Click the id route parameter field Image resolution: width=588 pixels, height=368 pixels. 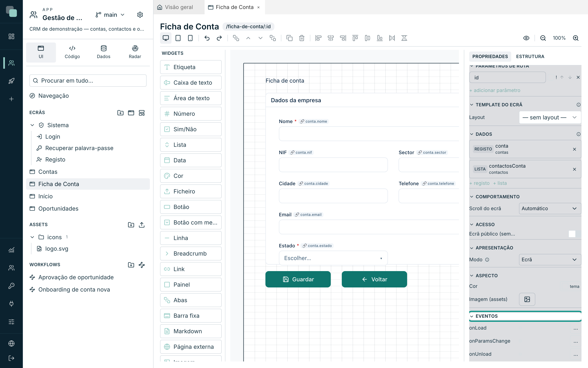coord(508,77)
